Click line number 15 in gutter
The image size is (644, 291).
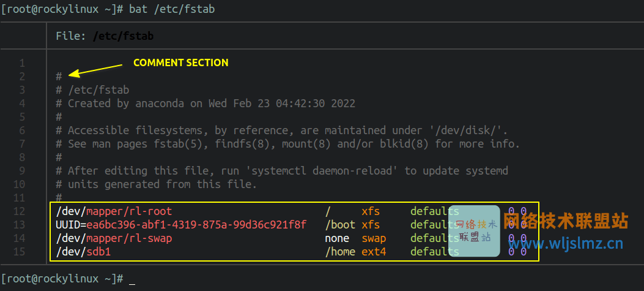coord(19,252)
